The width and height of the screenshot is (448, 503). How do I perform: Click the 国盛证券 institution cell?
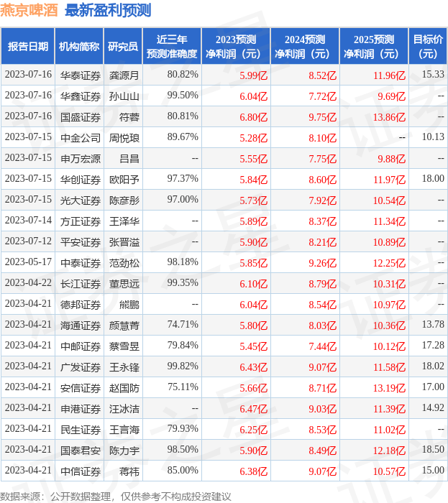click(x=81, y=116)
